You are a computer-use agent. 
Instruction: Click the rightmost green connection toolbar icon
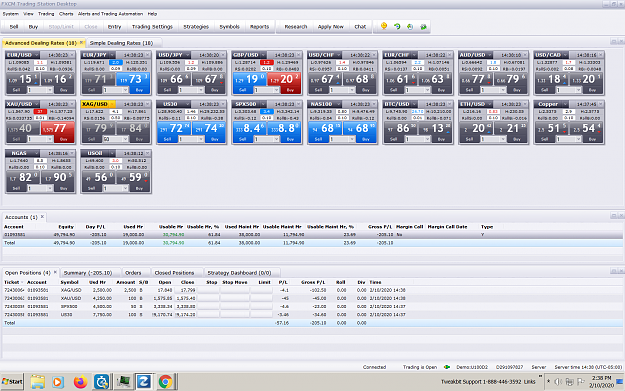coord(423,26)
